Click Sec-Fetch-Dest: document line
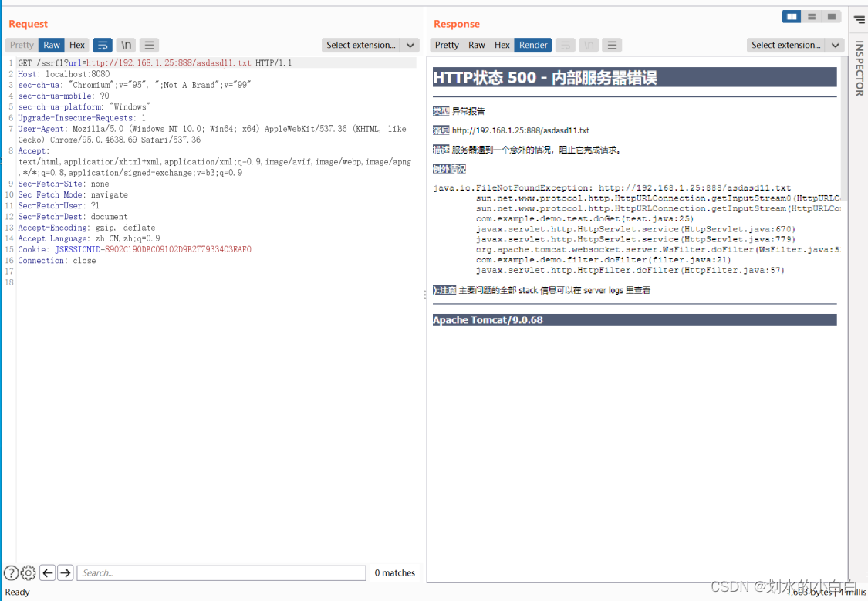 pyautogui.click(x=73, y=217)
